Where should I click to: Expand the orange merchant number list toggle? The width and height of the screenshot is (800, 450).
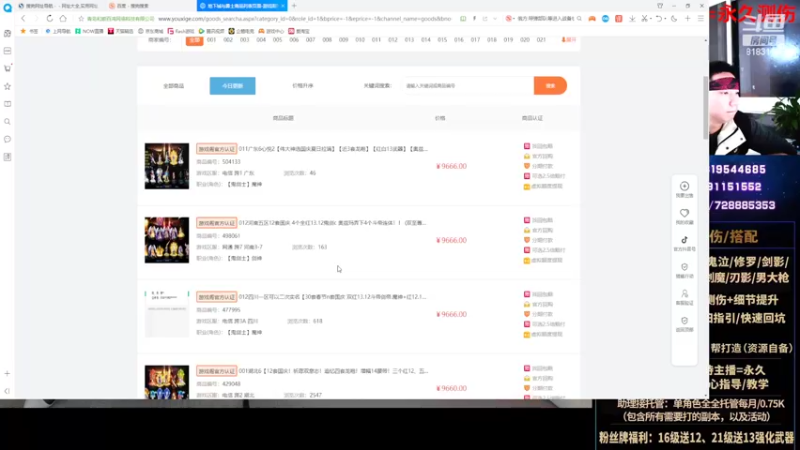coord(568,40)
